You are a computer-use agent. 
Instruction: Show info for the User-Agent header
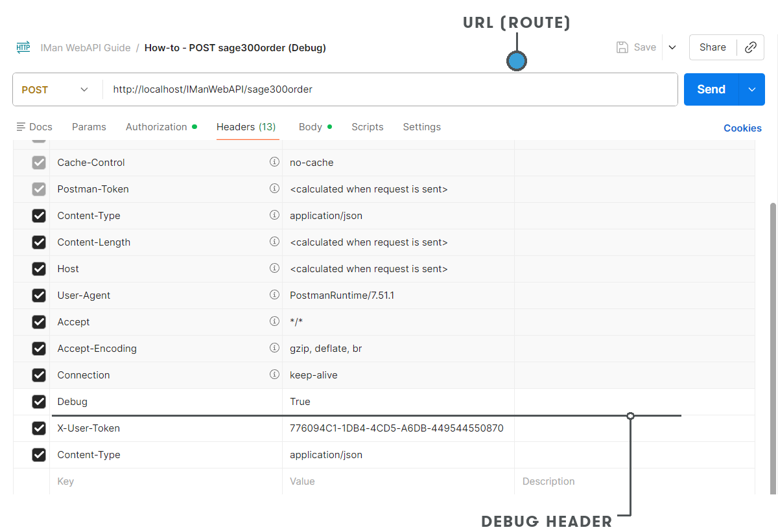tap(274, 295)
